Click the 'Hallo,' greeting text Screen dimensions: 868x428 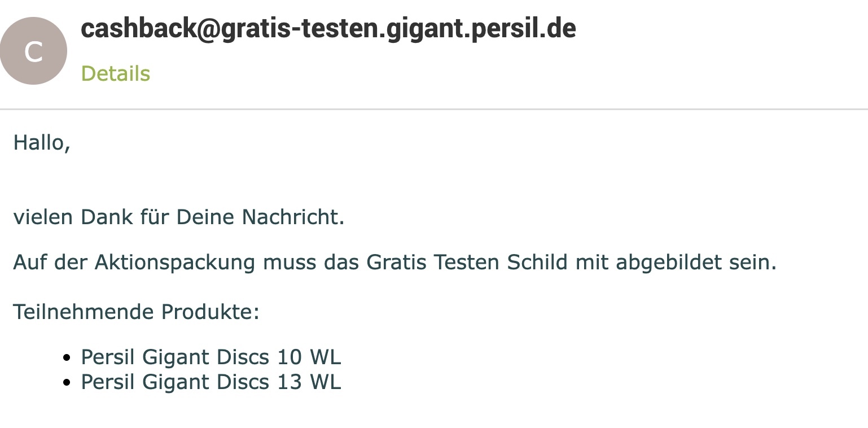42,142
